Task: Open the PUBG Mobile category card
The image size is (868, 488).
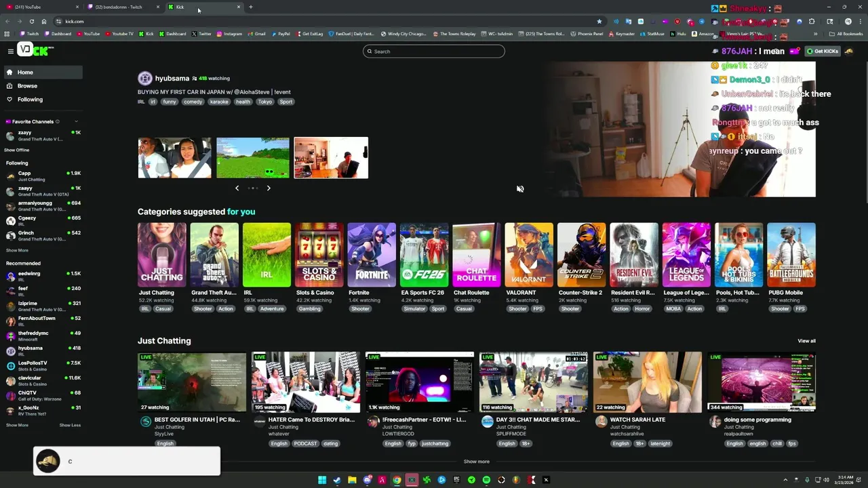Action: click(x=791, y=255)
